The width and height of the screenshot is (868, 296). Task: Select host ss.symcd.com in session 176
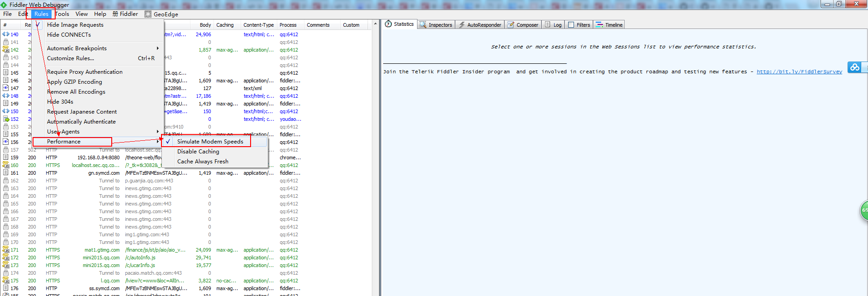(x=104, y=288)
